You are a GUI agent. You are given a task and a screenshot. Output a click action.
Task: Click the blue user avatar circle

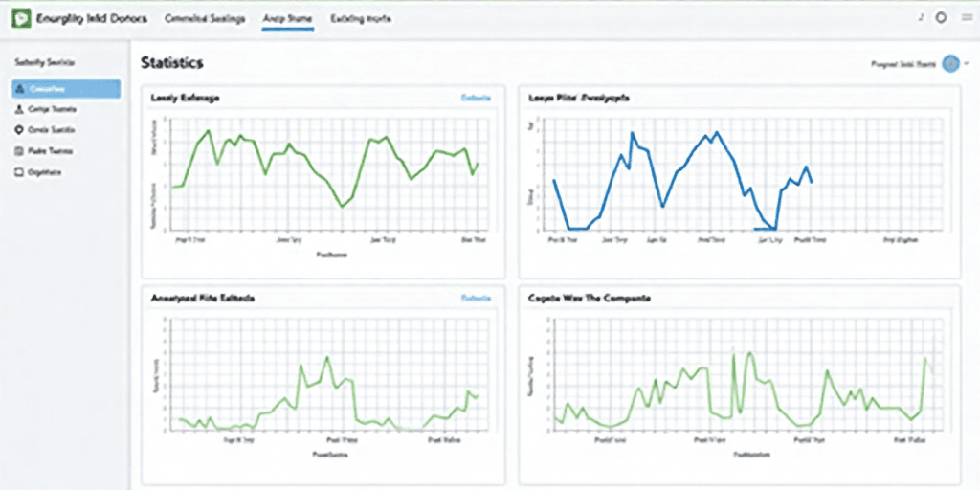[x=950, y=64]
